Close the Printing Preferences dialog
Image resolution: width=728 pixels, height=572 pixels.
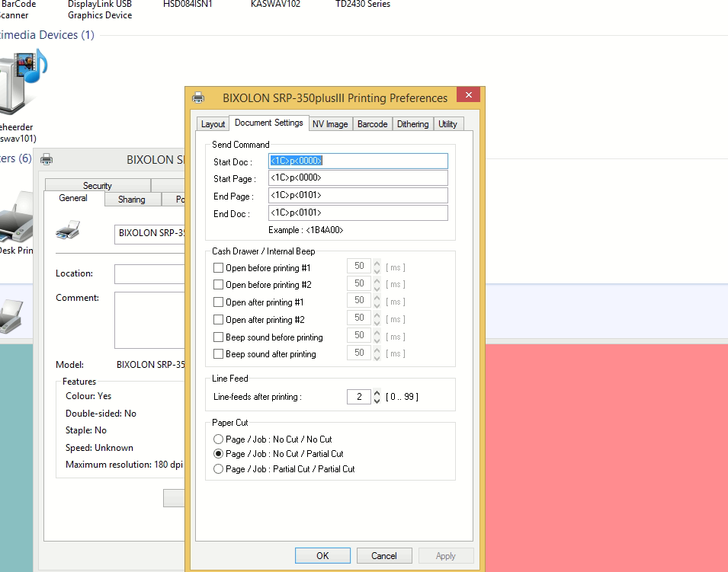pyautogui.click(x=468, y=95)
